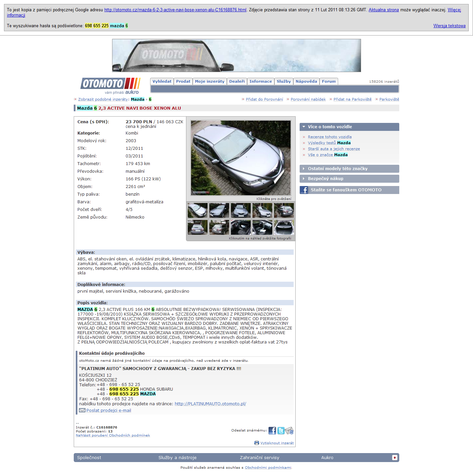Click Nahlásit porušení Obchodních podmínek
473x476 pixels.
coord(113,435)
